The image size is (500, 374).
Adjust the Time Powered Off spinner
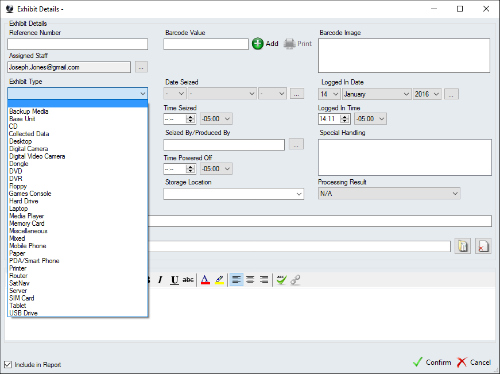[191, 169]
